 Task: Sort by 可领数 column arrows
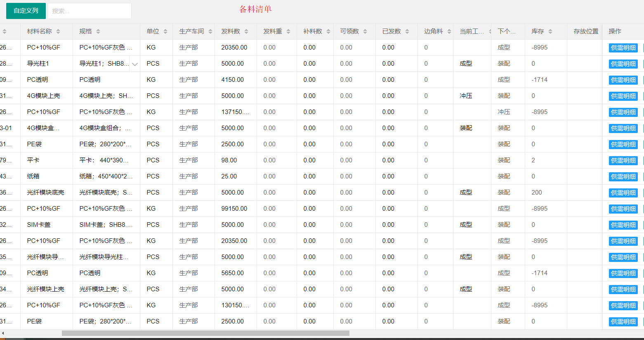pos(365,31)
